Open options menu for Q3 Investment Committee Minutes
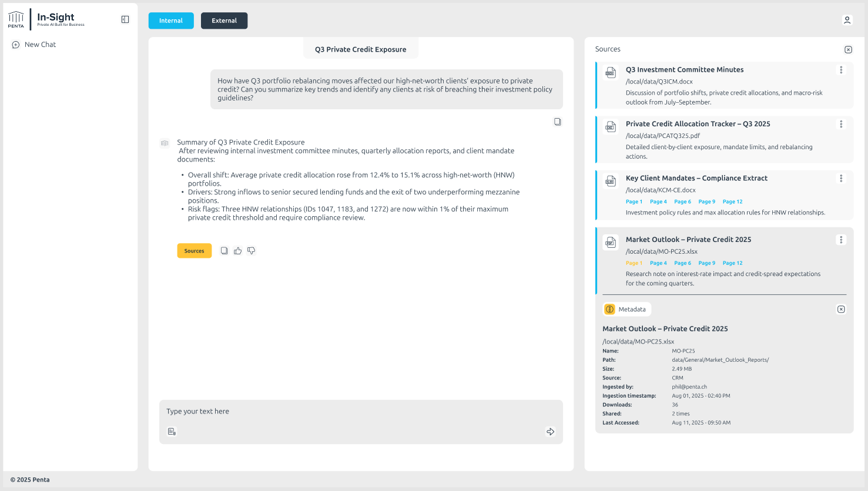This screenshot has height=491, width=868. point(841,70)
